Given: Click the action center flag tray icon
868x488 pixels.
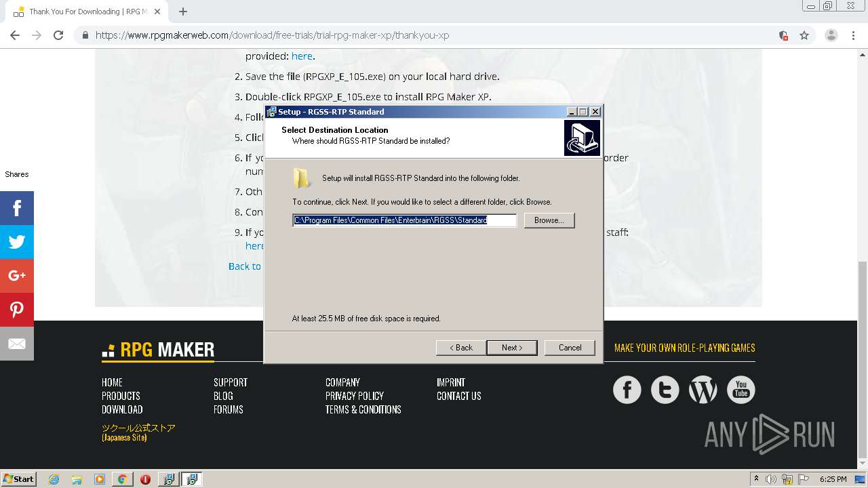Looking at the screenshot, I should click(803, 479).
